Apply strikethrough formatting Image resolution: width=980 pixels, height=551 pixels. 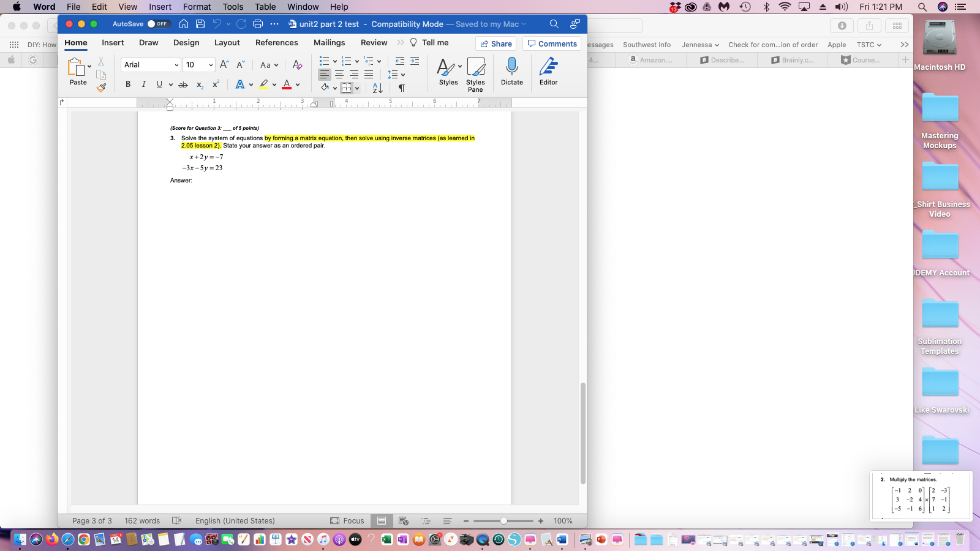[x=183, y=84]
